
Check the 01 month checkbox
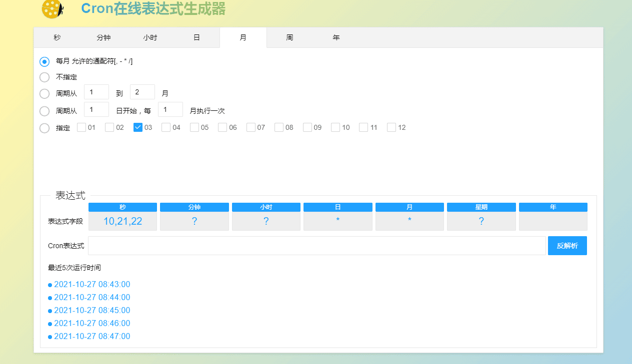tap(82, 127)
